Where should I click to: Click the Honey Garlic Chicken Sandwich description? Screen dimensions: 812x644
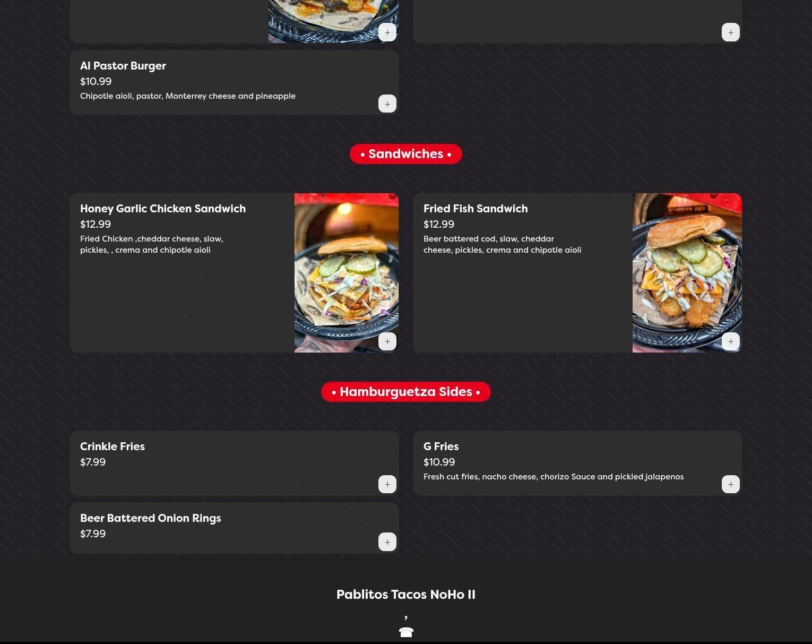[152, 244]
